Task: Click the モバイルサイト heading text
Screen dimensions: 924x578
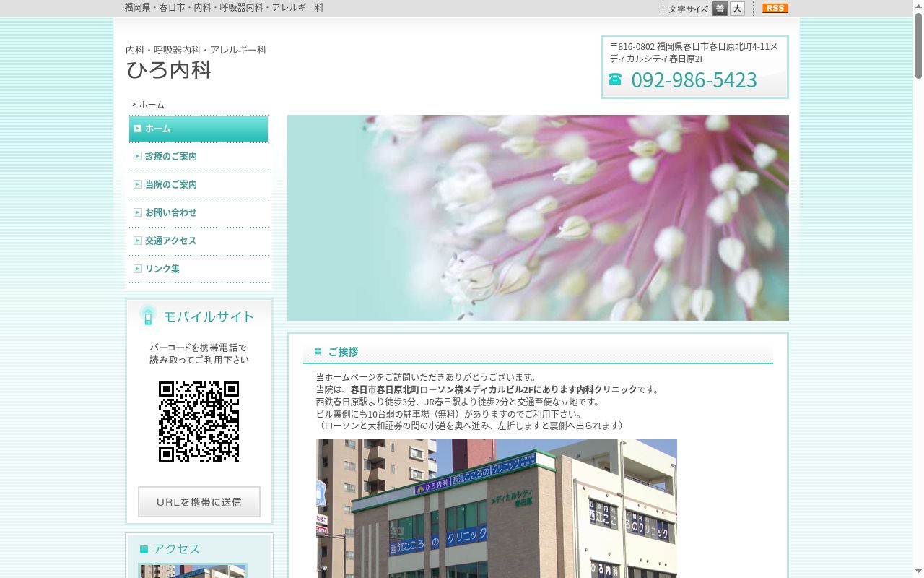Action: click(209, 316)
